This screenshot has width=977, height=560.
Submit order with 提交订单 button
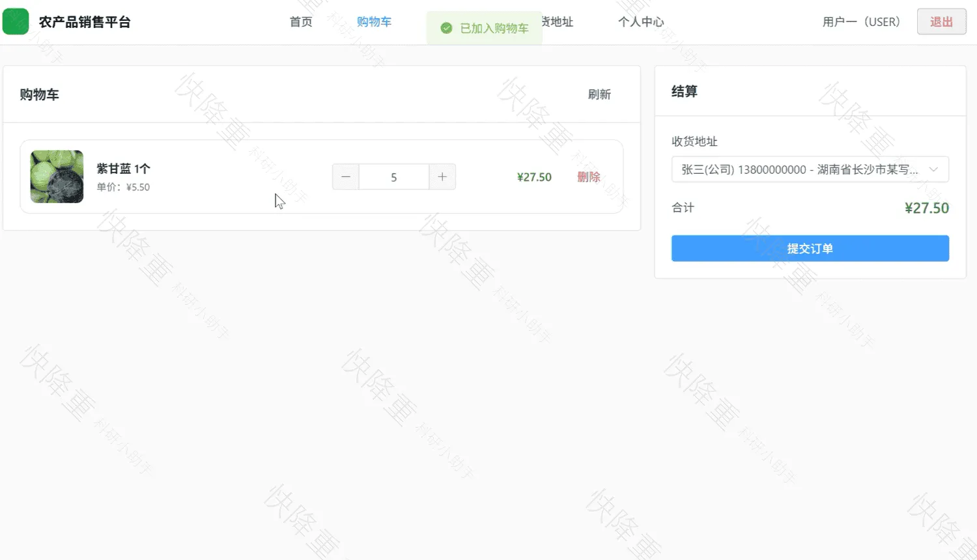point(810,248)
